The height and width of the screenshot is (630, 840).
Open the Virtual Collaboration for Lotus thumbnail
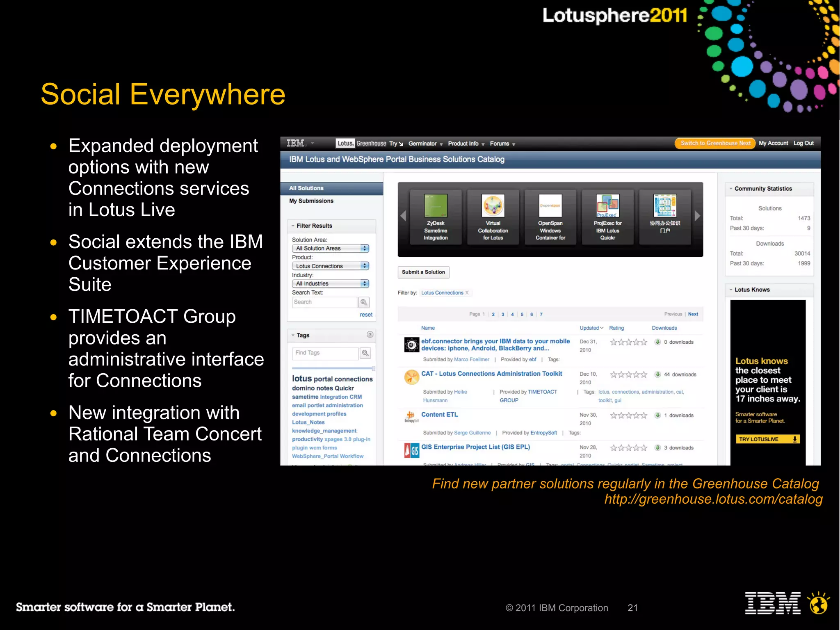coord(493,205)
